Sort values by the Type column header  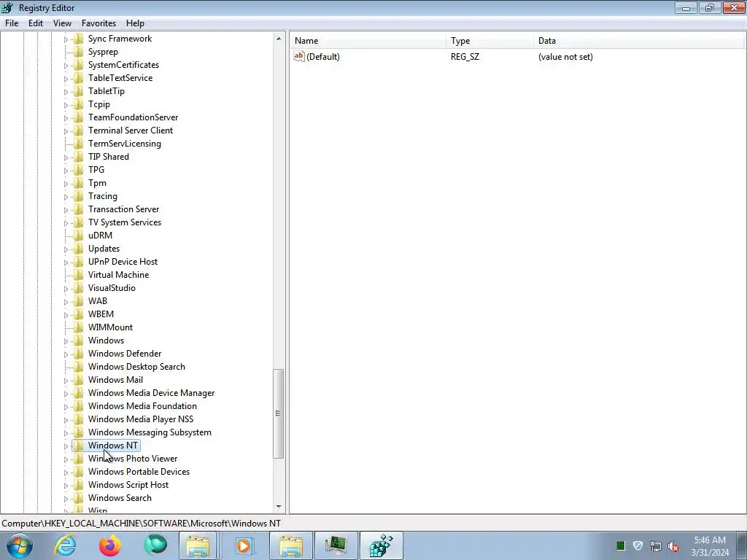pyautogui.click(x=490, y=41)
